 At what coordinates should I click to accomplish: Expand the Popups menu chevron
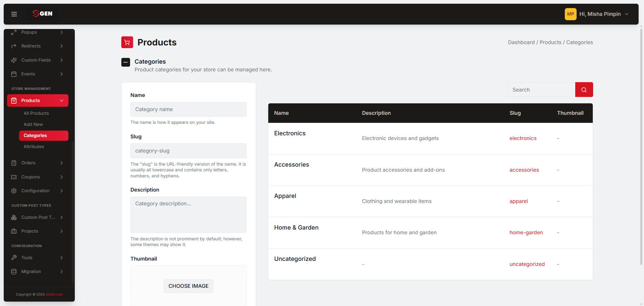pos(62,32)
